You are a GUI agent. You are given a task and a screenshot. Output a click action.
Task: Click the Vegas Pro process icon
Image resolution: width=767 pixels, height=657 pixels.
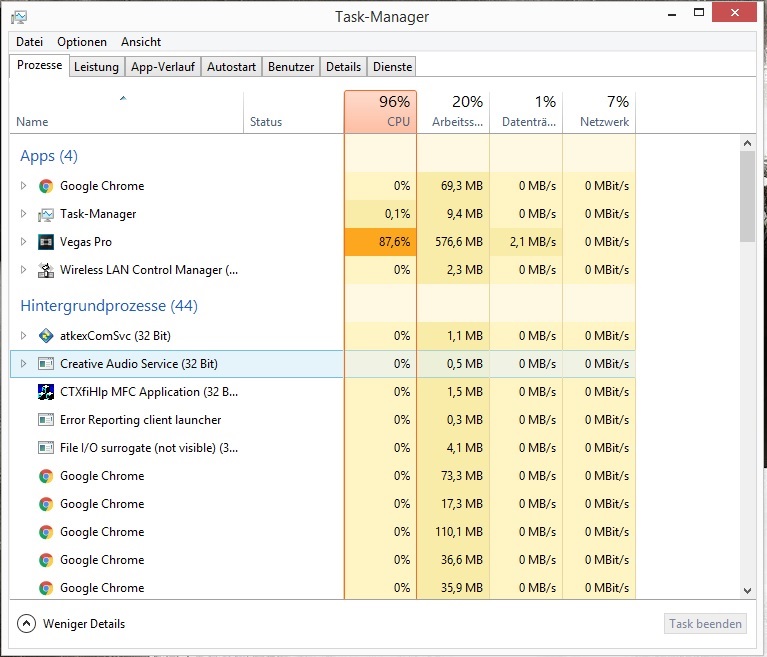(x=46, y=242)
